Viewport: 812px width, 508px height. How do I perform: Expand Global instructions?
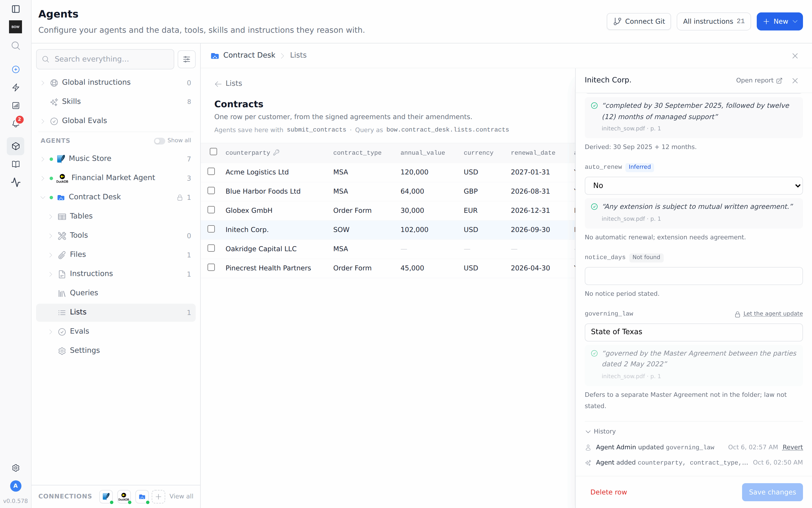[x=43, y=83]
